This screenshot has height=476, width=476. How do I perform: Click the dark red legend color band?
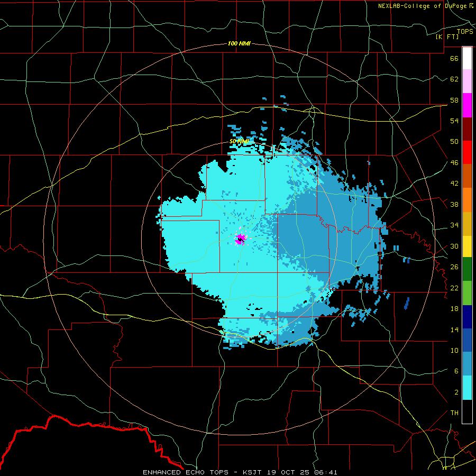(467, 129)
